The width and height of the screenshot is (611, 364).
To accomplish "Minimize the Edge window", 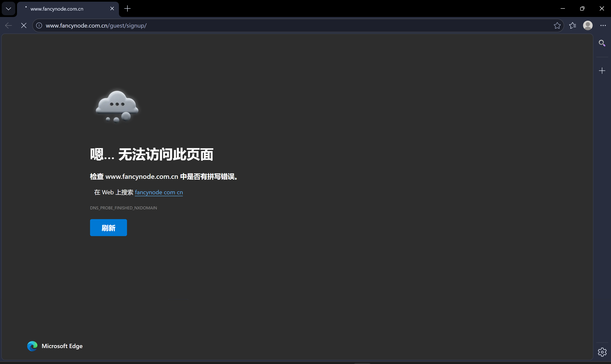I will click(x=563, y=8).
